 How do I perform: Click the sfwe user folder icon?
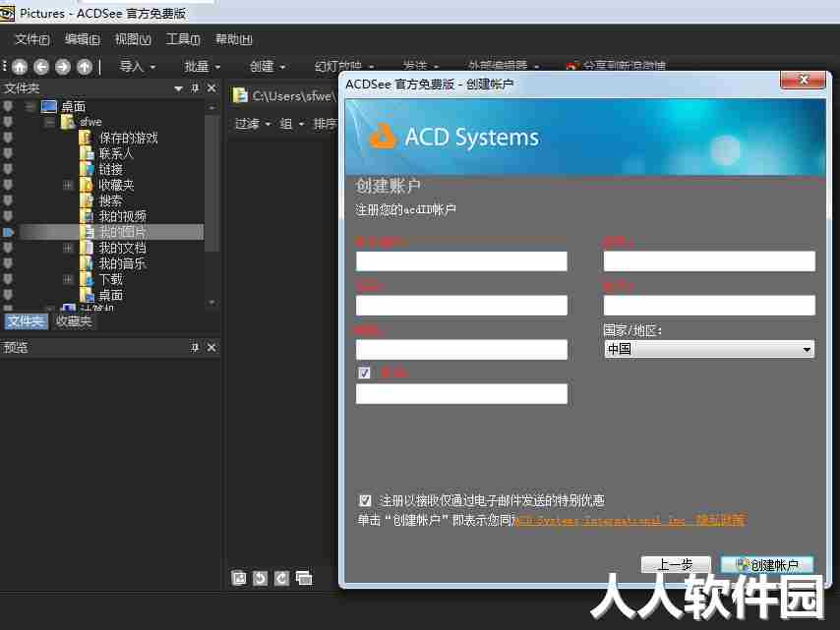[68, 122]
